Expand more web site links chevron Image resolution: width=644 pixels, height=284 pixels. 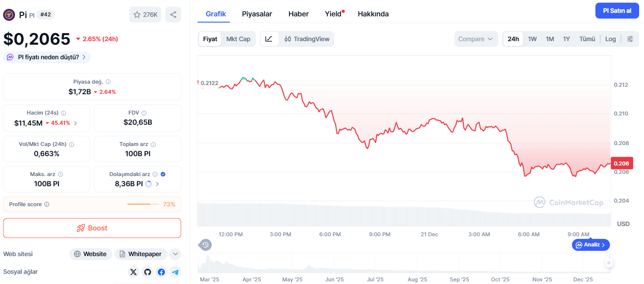(x=175, y=254)
